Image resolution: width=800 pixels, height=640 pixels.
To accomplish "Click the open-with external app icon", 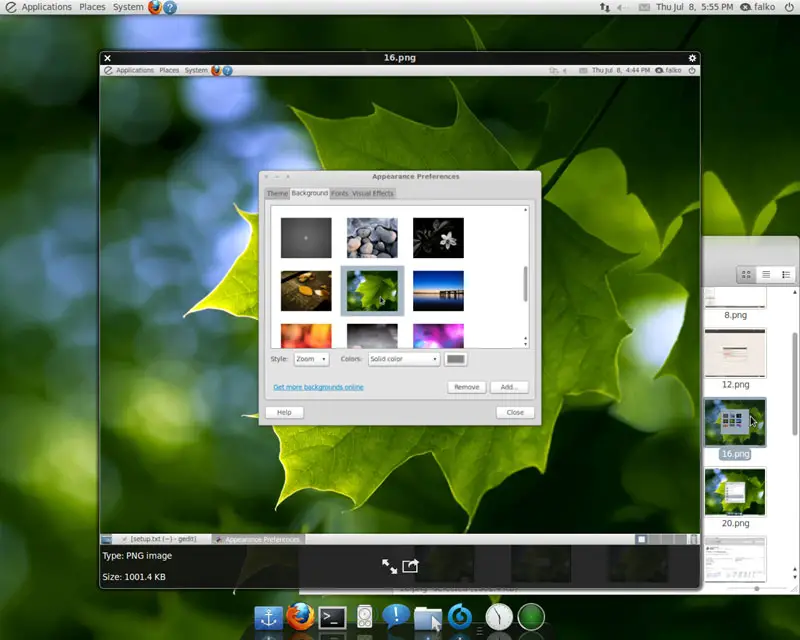I will [x=410, y=566].
